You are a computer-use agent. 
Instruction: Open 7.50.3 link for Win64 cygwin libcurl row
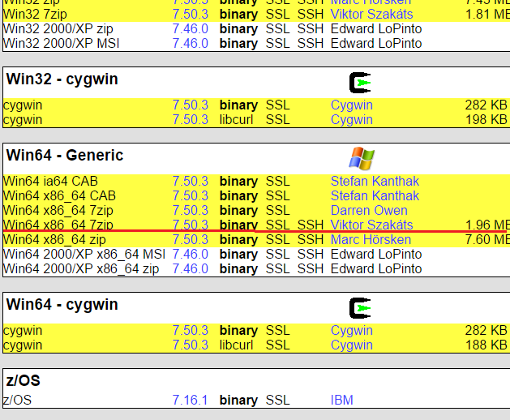(x=190, y=345)
